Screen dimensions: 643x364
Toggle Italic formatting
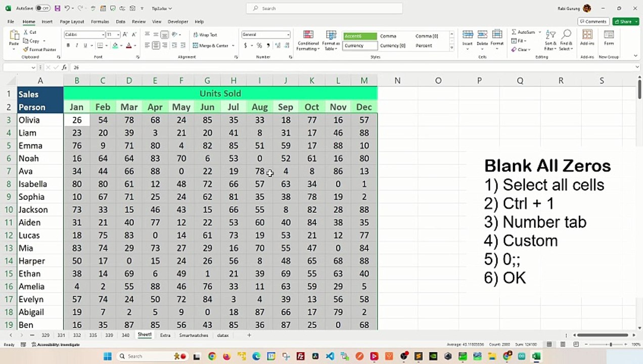click(x=76, y=45)
